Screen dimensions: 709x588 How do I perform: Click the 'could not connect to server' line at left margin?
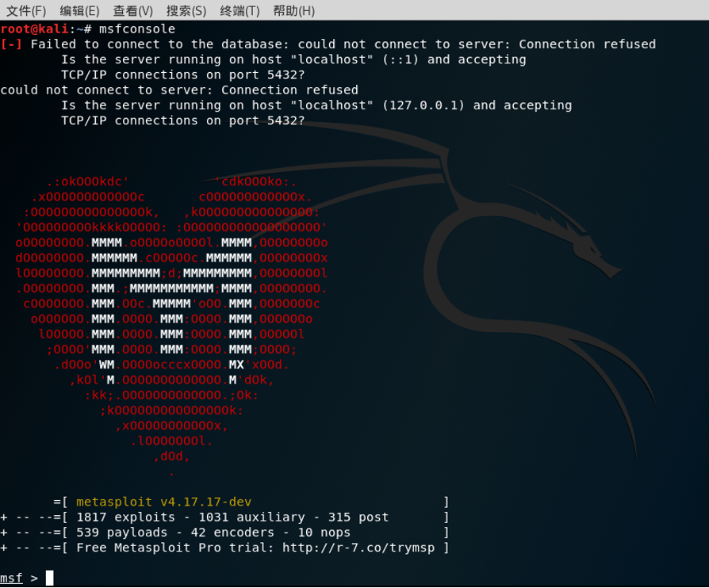pos(179,90)
